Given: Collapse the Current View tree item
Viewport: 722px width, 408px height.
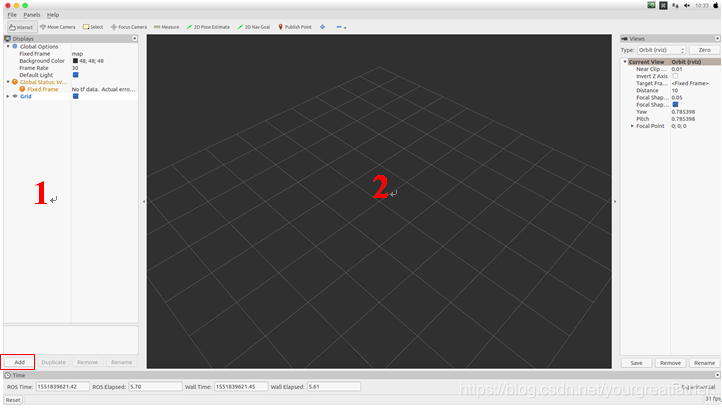Looking at the screenshot, I should (x=625, y=62).
